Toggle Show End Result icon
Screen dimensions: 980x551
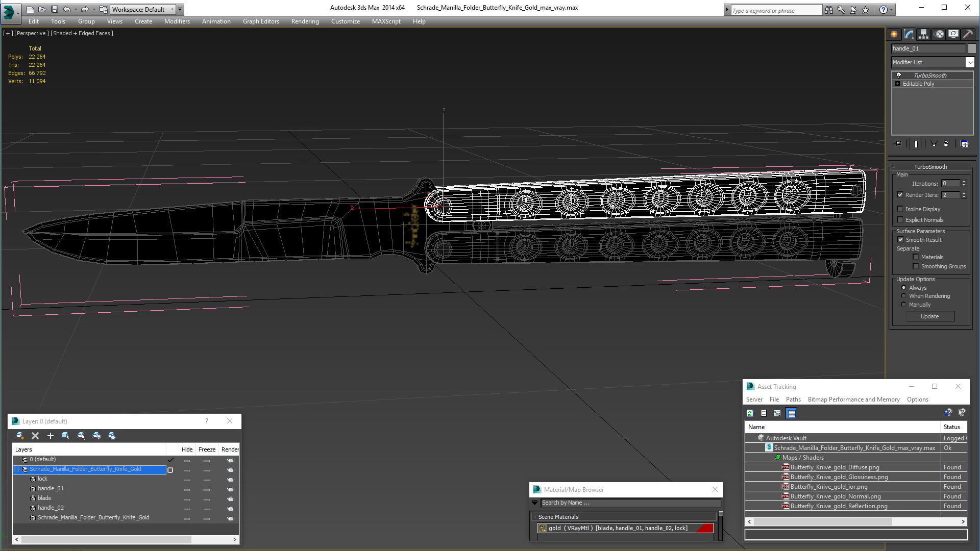point(916,144)
